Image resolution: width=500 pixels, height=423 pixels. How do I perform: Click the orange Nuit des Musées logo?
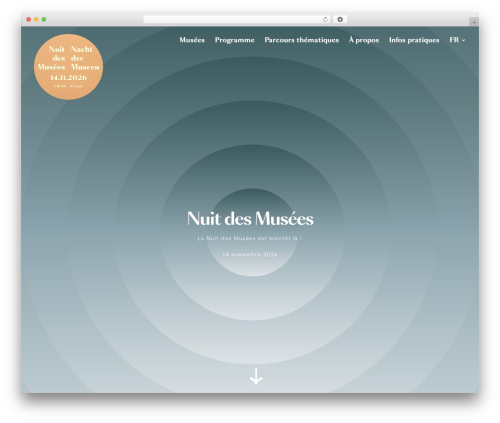coord(68,67)
